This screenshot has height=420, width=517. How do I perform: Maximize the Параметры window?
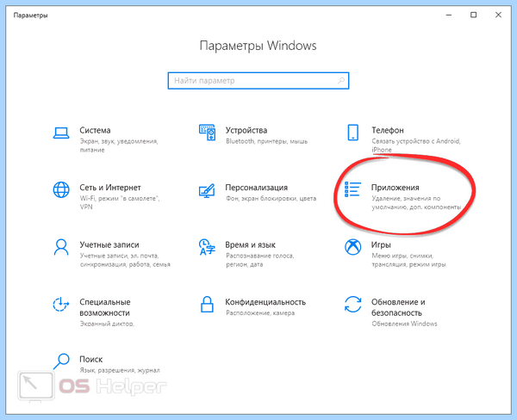[x=473, y=15]
